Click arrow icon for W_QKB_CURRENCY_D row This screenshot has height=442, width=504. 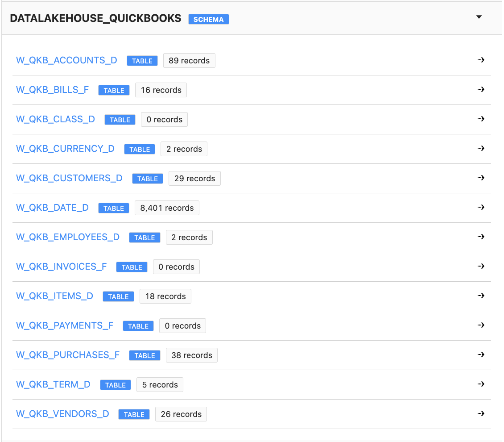[480, 149]
